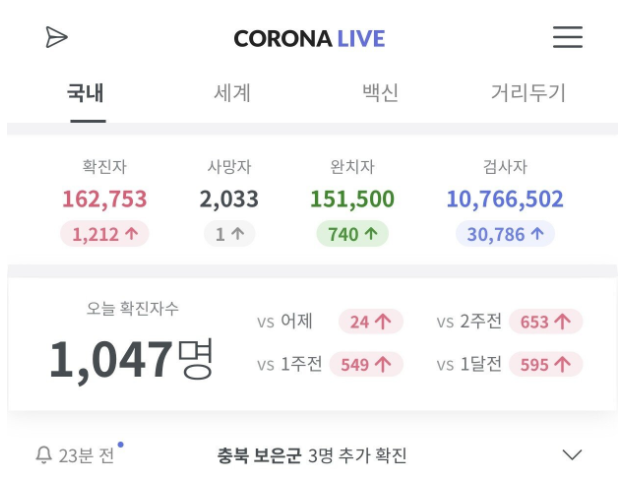
Task: Tap the vs 1달전 595 badge
Action: [546, 364]
